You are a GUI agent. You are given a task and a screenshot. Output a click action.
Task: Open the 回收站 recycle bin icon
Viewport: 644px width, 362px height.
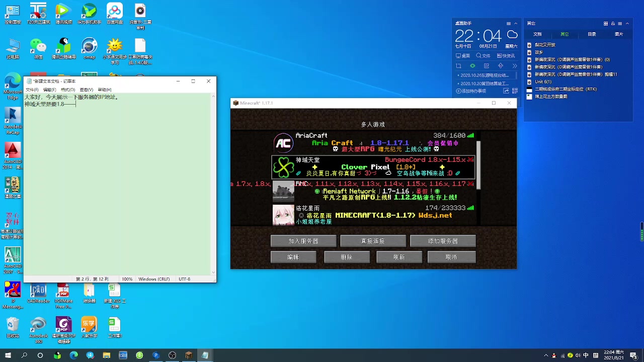click(13, 327)
